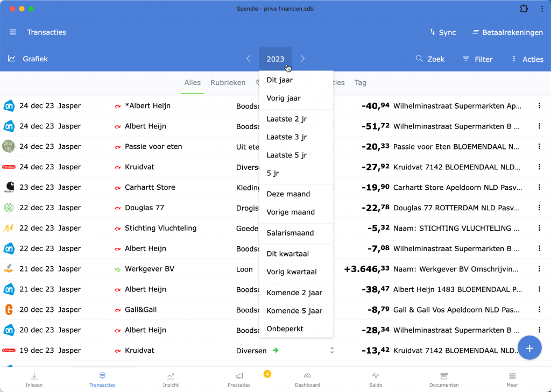Select 'Salarismaand' in the dropdown list

pyautogui.click(x=290, y=233)
